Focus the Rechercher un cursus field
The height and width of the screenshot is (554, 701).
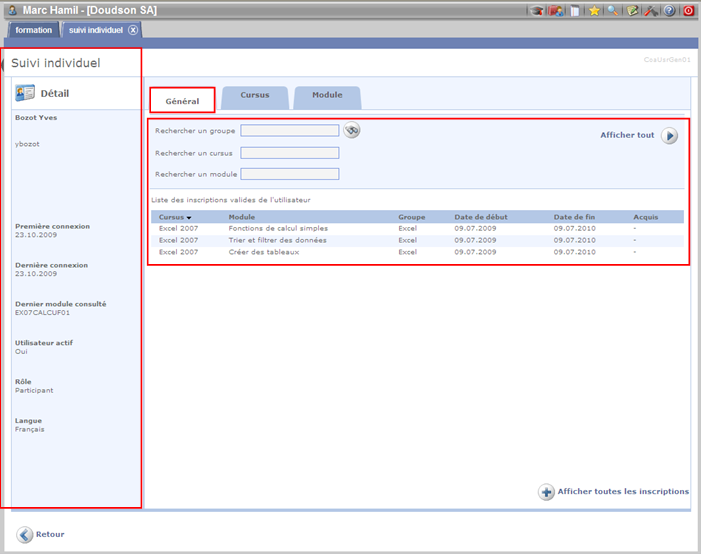tap(289, 153)
